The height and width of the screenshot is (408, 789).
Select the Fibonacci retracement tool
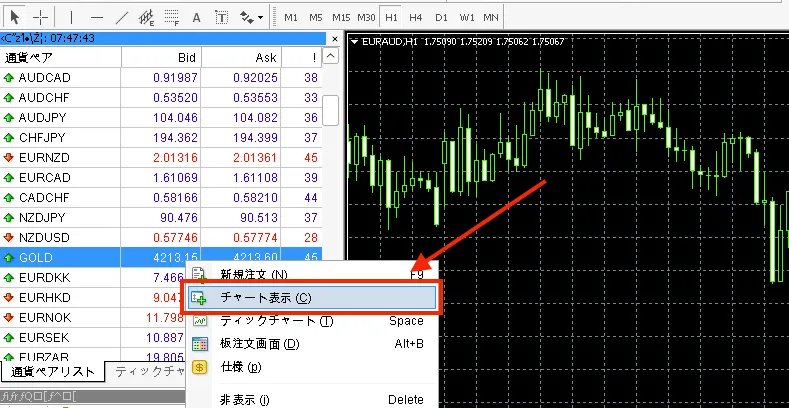pos(171,17)
